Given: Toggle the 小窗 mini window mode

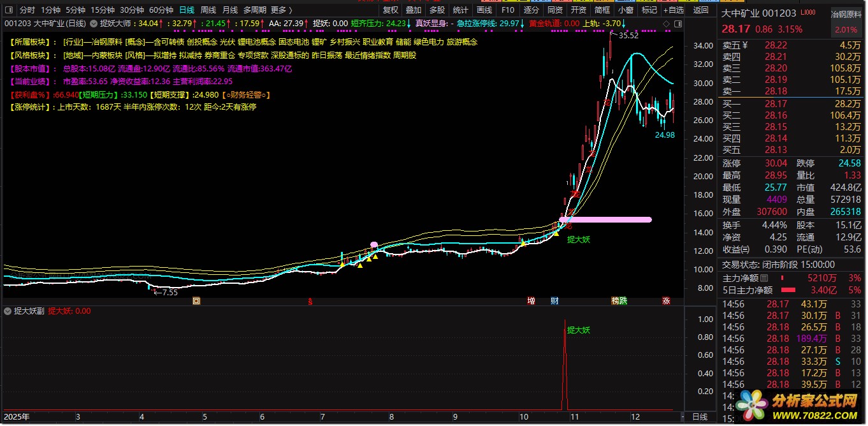Looking at the screenshot, I should click(x=625, y=10).
